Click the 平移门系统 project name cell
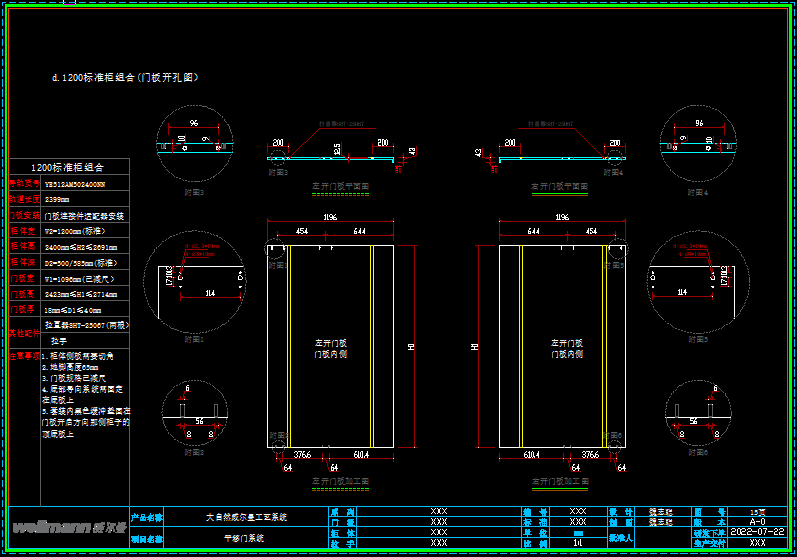 pos(246,537)
